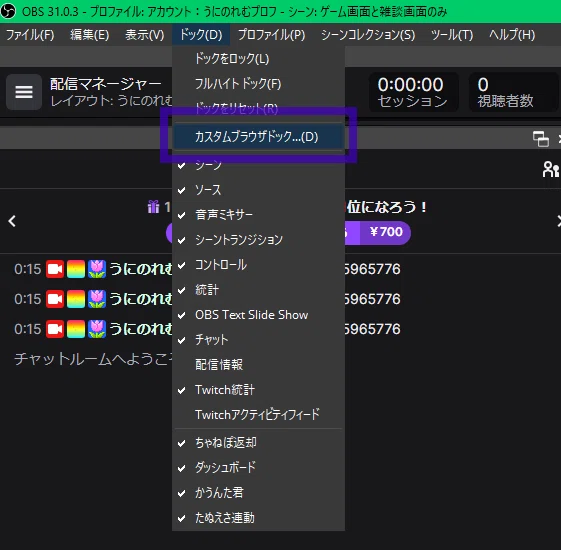Click the 配信マネージャー title text
Viewport: 561px width, 550px height.
click(106, 84)
